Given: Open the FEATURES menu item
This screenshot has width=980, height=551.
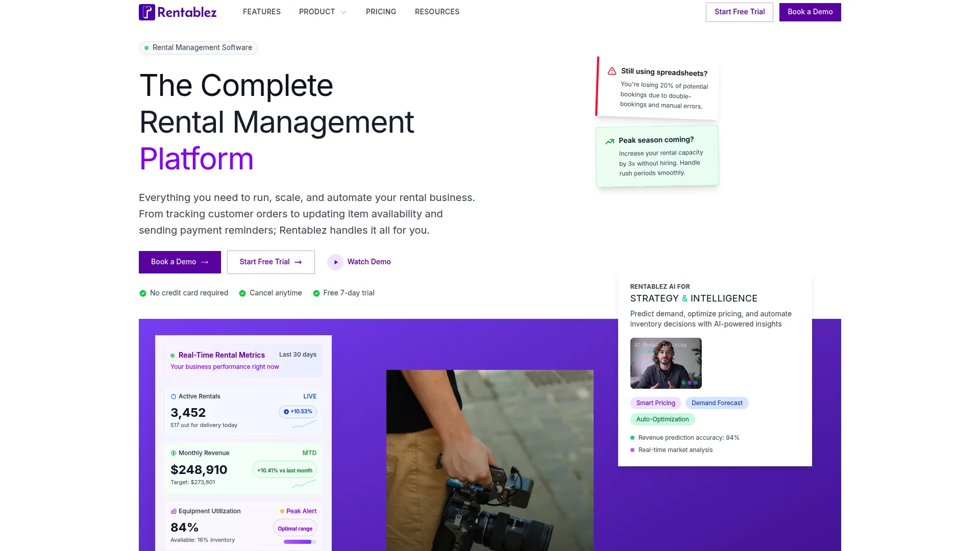Looking at the screenshot, I should 262,12.
